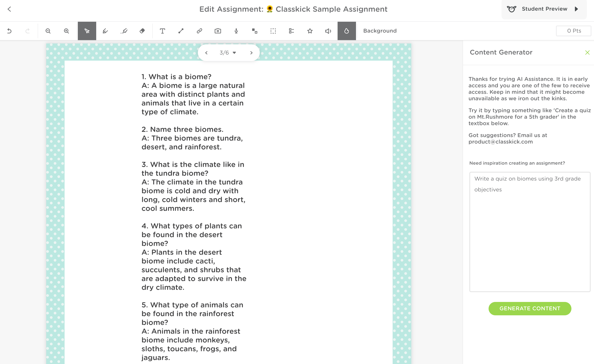Screen dimensions: 594x364
Task: Navigate to the next slide
Action: point(251,52)
